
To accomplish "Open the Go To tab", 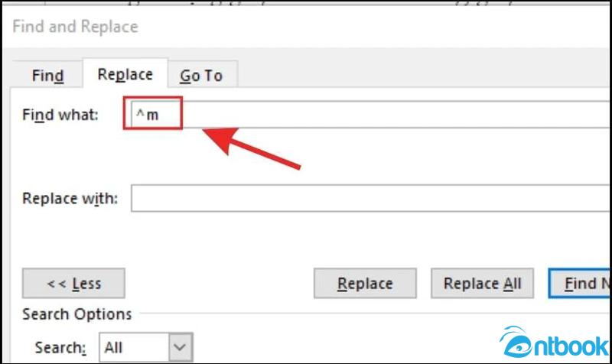I will [x=202, y=75].
